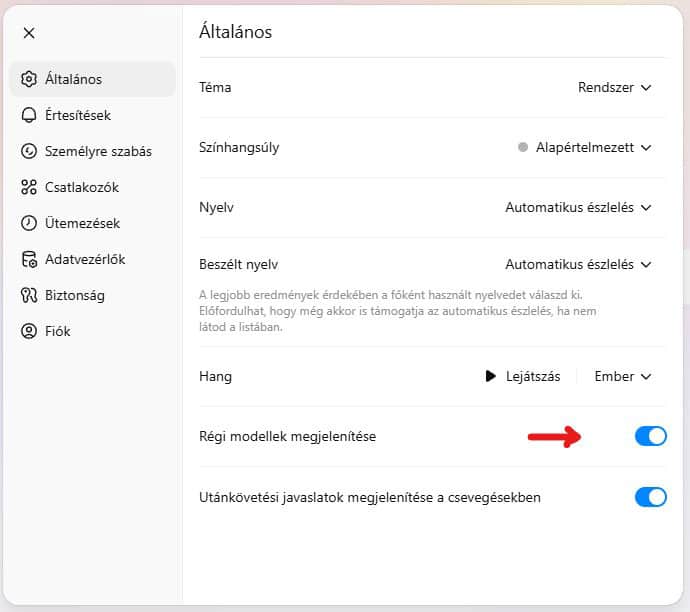Click the Személyre szabás icon
This screenshot has height=612, width=690.
point(29,151)
